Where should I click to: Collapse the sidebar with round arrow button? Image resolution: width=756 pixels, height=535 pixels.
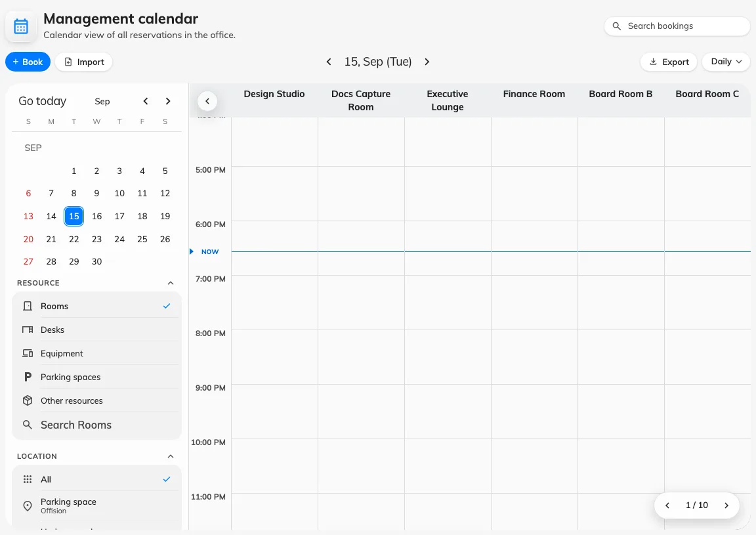[x=207, y=101]
